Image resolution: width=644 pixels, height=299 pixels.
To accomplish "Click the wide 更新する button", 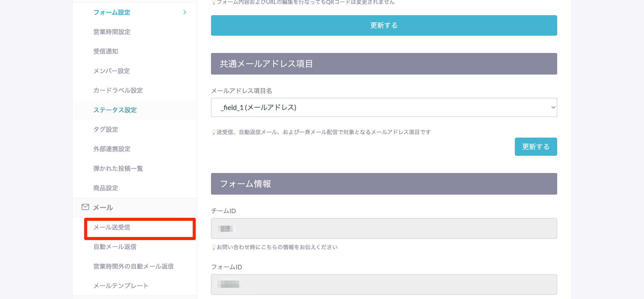I will coord(384,25).
